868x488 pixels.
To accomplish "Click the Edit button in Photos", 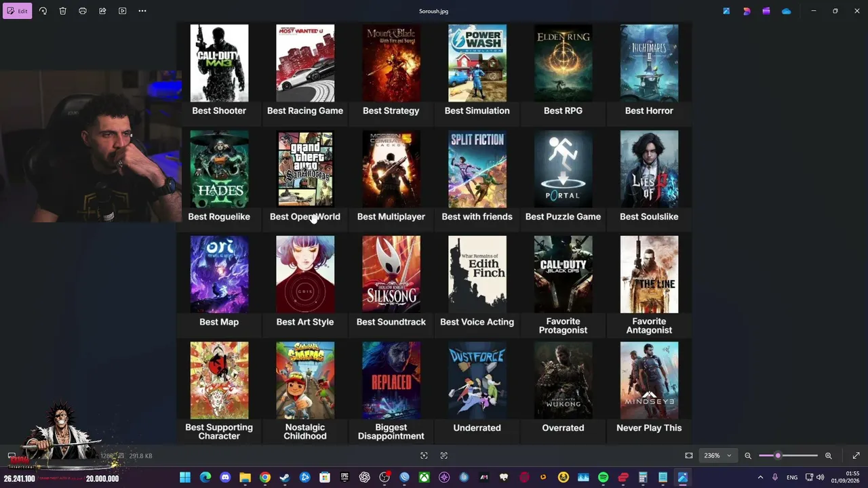I will 18,11.
